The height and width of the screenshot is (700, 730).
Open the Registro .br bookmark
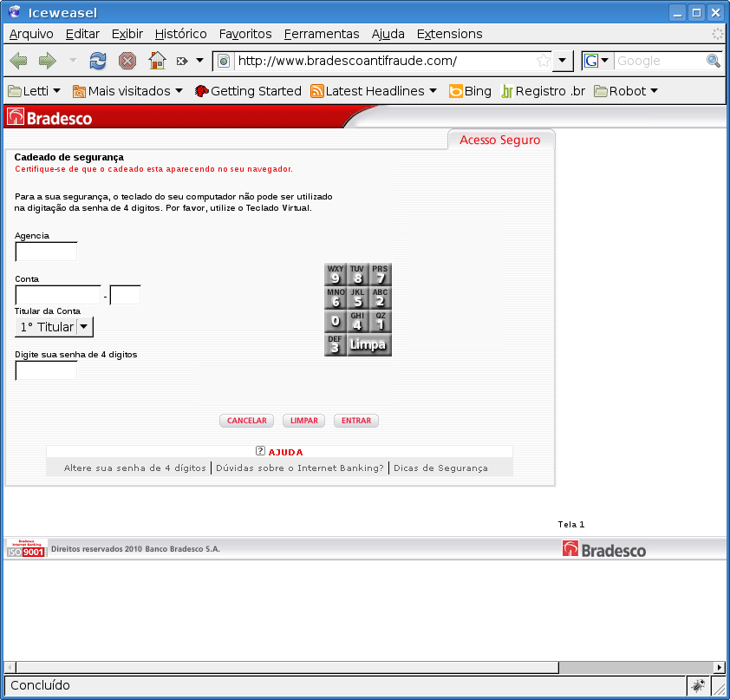pos(543,91)
